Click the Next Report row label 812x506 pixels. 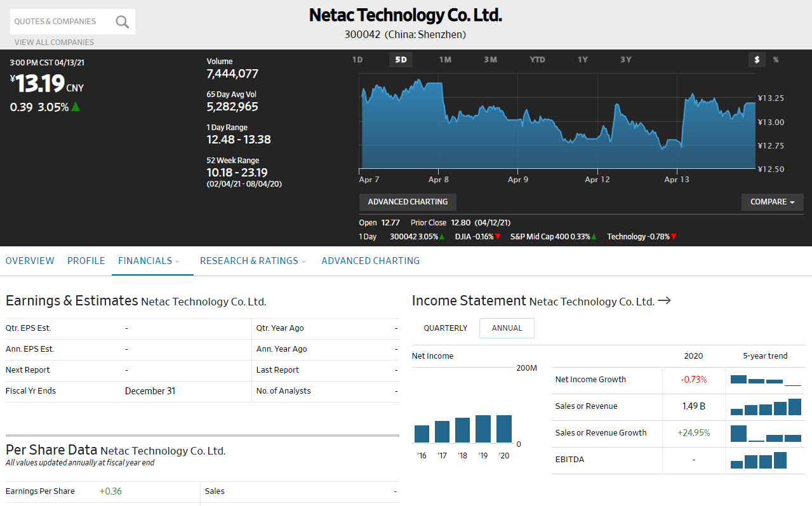point(27,370)
